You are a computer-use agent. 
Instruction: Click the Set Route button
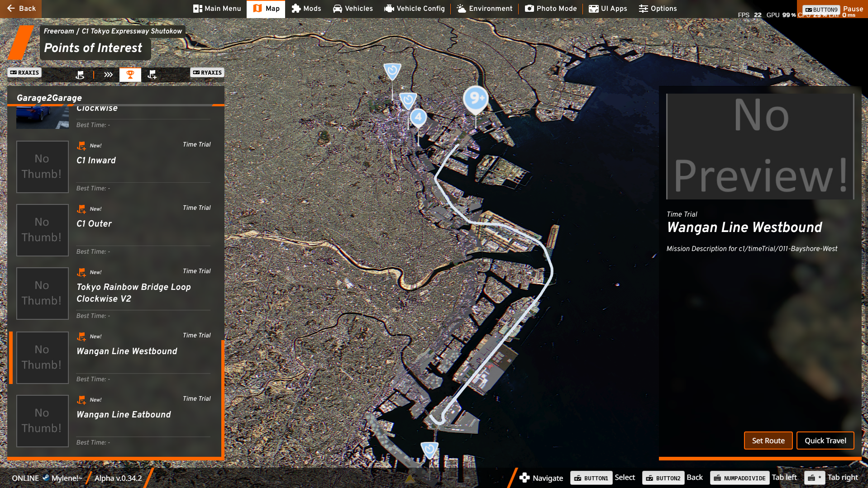768,441
